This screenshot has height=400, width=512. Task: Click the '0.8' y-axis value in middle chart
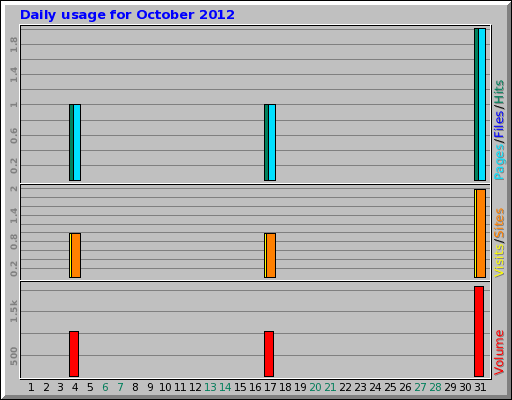(14, 242)
